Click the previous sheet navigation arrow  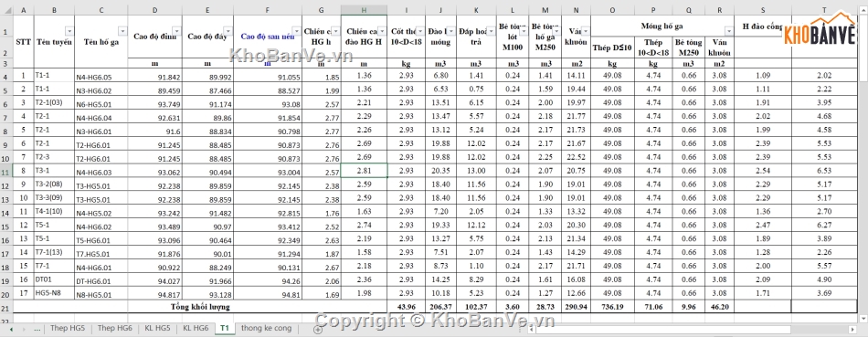[x=11, y=330]
